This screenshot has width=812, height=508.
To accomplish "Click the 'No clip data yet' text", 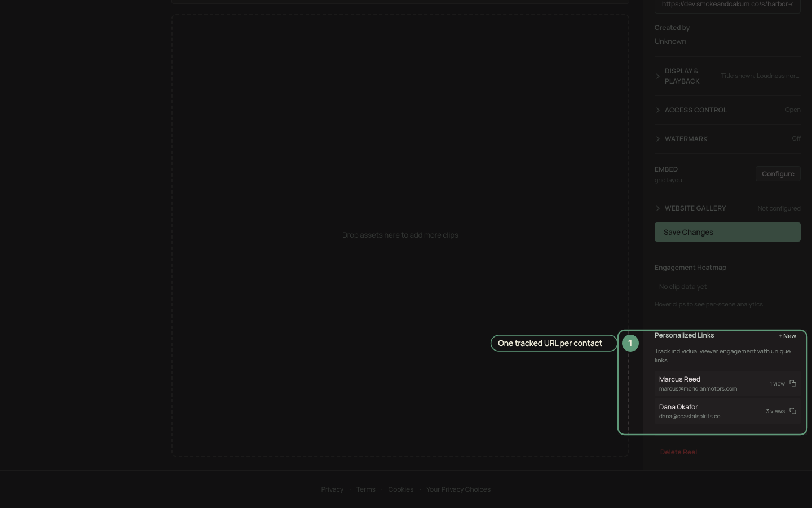I will tap(683, 287).
